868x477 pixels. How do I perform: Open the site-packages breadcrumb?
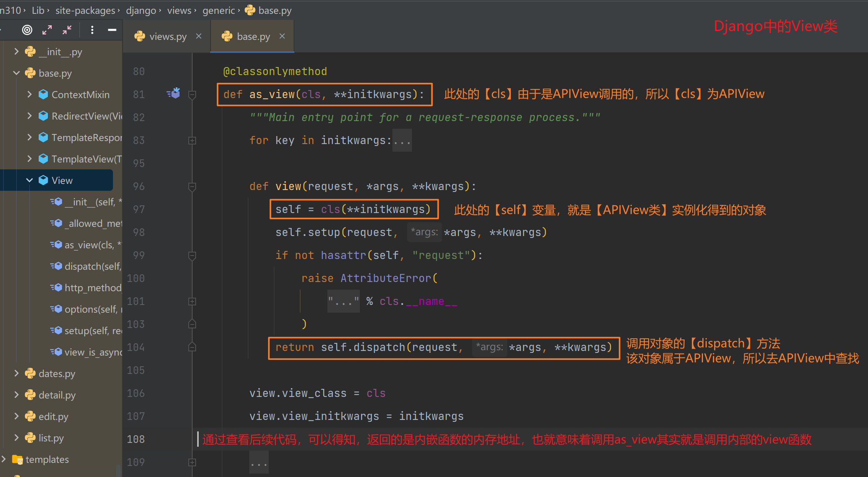point(85,10)
